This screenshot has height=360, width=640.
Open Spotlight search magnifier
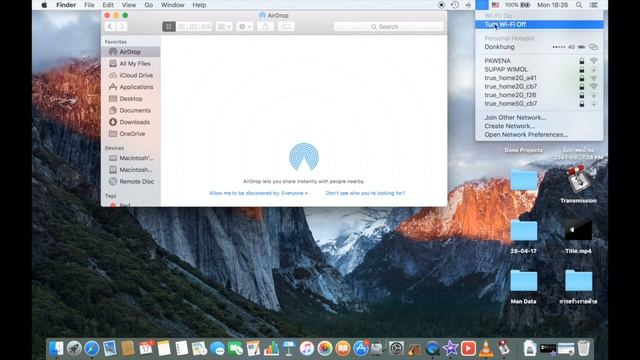579,5
